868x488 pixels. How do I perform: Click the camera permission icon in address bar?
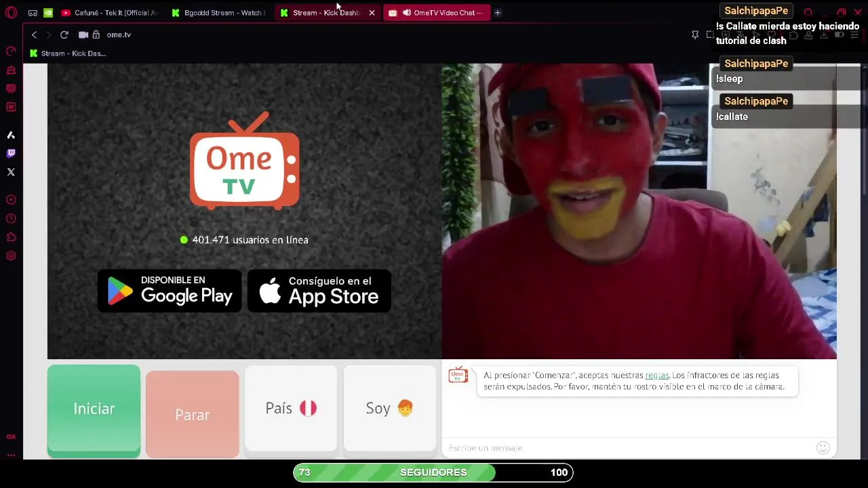tap(83, 35)
